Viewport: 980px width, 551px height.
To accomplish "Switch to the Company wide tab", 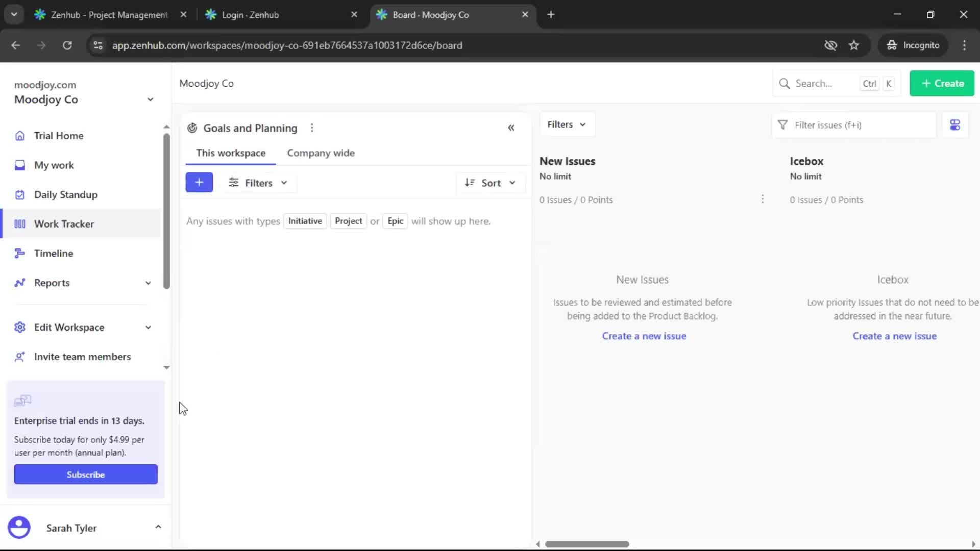I will coord(321,153).
